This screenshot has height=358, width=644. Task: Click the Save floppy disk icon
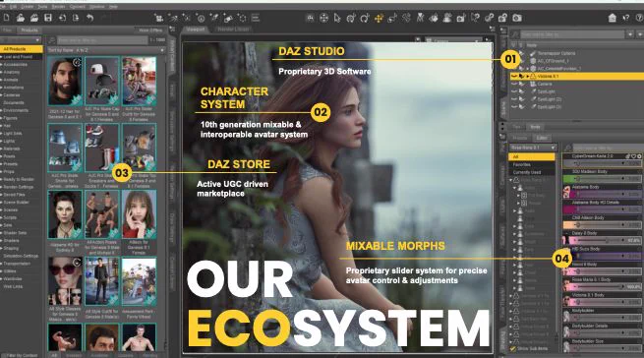(x=48, y=18)
